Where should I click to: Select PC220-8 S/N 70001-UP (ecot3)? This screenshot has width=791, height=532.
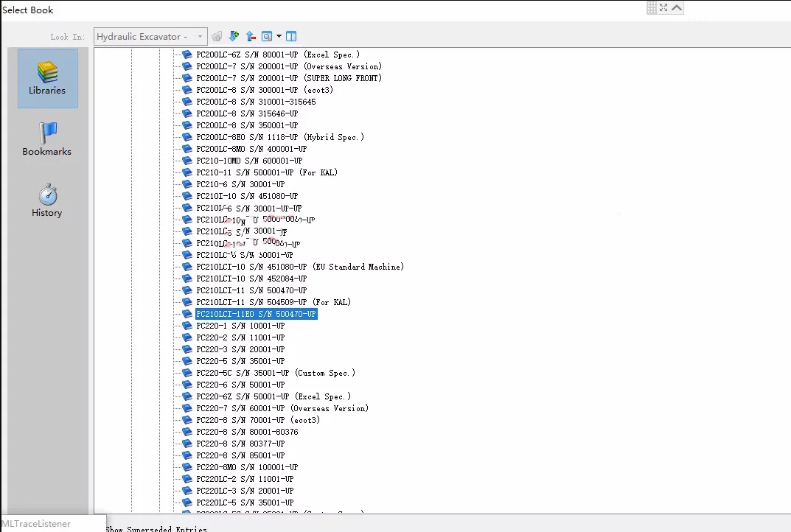258,420
